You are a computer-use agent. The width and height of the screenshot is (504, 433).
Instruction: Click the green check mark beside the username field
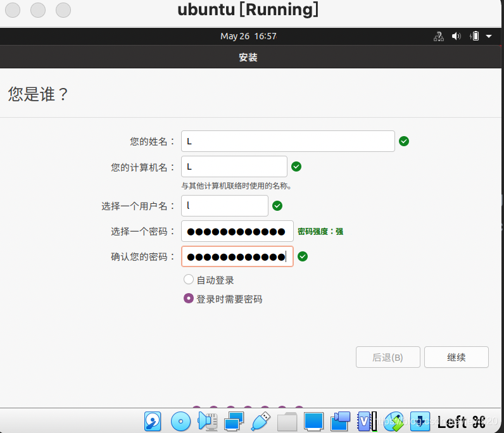pyautogui.click(x=277, y=206)
